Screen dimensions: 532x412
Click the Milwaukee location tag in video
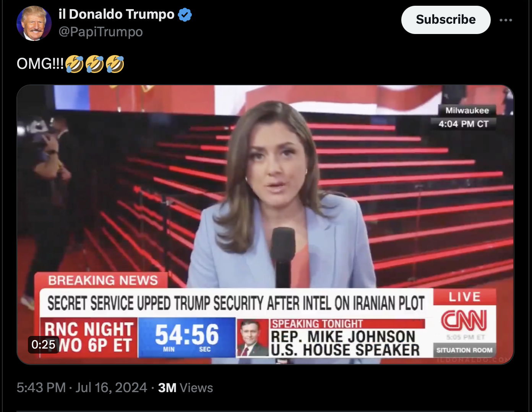coord(467,110)
